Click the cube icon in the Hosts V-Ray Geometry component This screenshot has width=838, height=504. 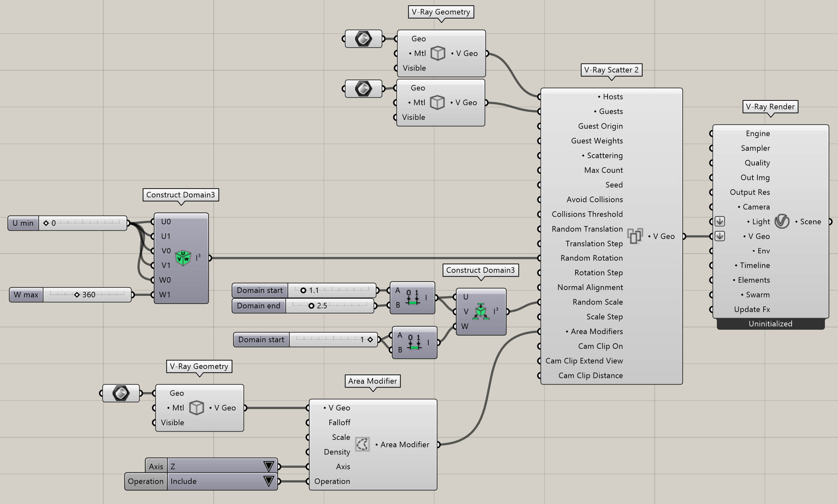[438, 53]
